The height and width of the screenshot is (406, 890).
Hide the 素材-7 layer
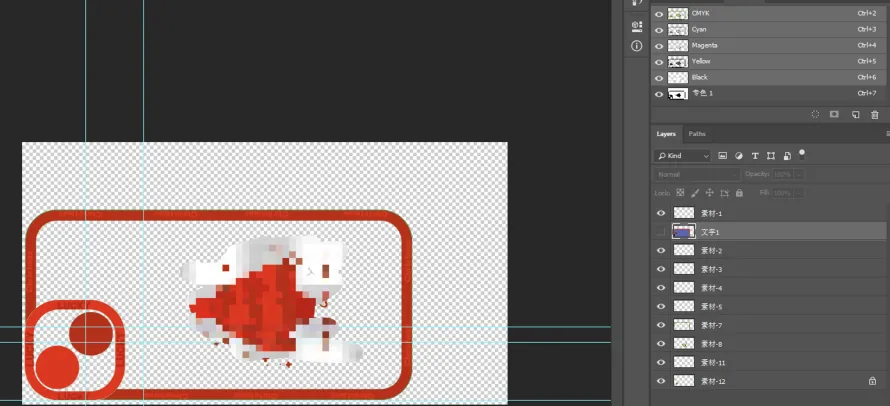point(661,325)
